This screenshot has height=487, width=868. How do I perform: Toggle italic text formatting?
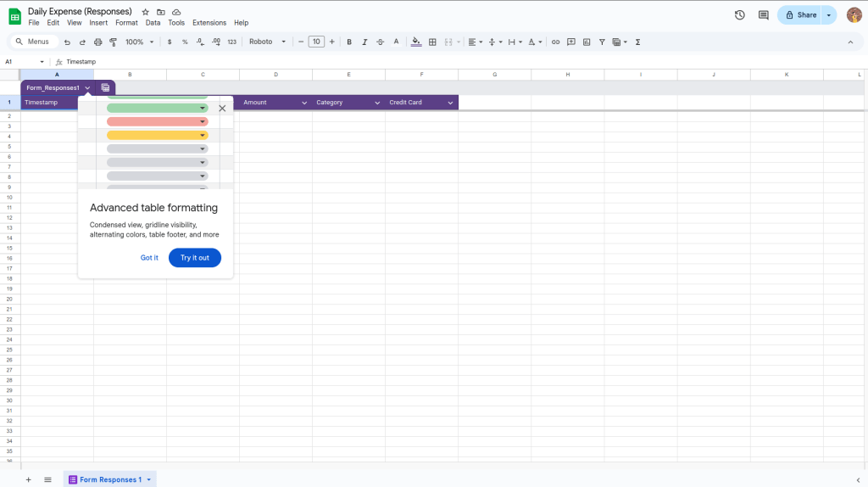coord(364,42)
